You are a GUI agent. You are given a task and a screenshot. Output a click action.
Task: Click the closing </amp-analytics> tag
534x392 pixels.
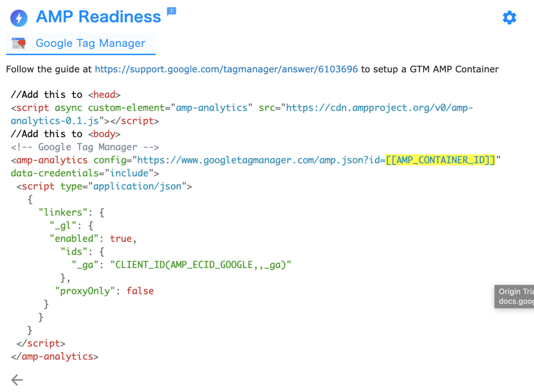[55, 356]
